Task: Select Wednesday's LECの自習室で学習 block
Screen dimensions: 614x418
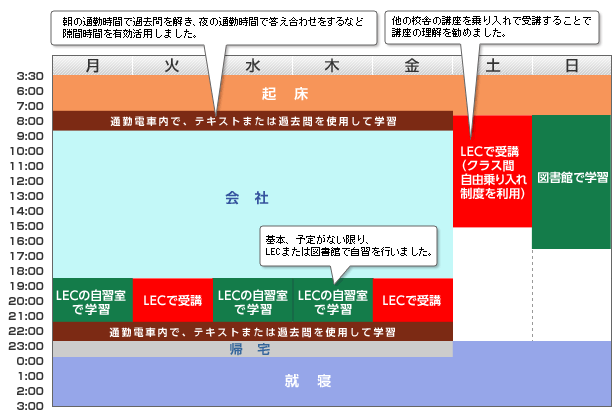Action: 253,300
